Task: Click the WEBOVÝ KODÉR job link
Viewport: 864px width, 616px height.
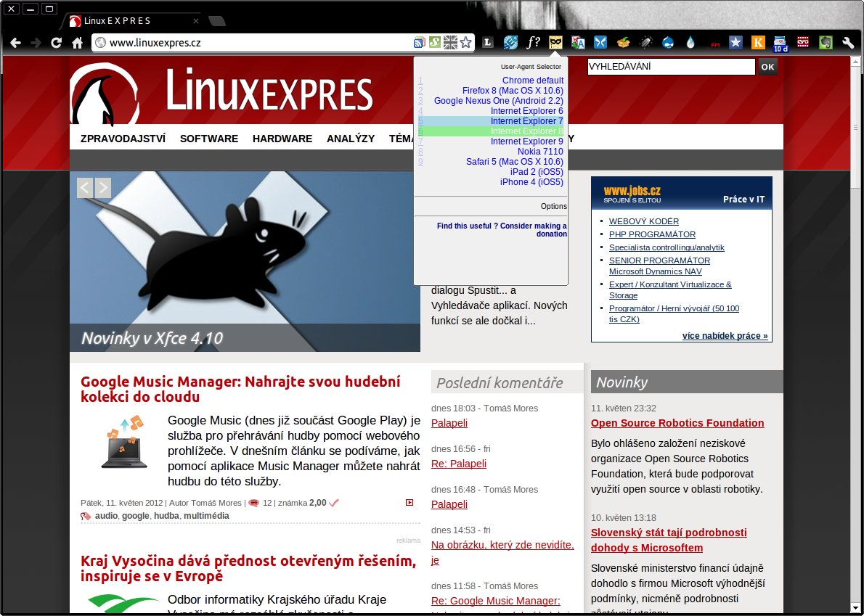Action: tap(643, 221)
